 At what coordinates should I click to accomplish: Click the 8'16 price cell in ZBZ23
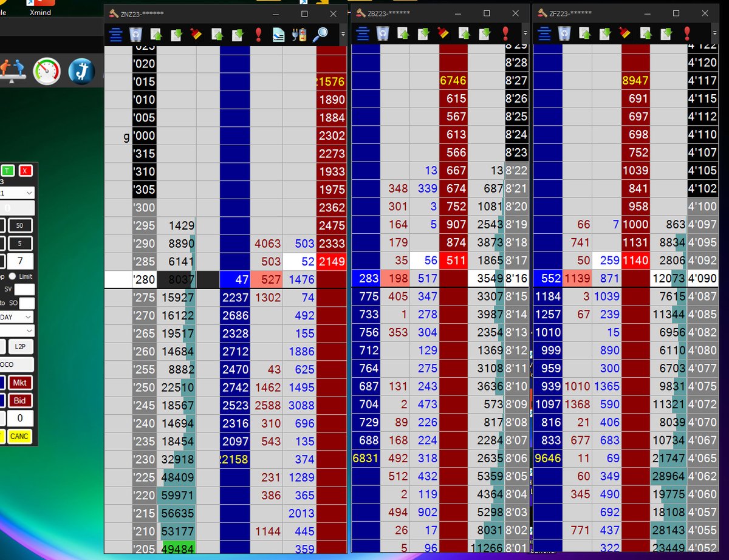click(x=516, y=279)
